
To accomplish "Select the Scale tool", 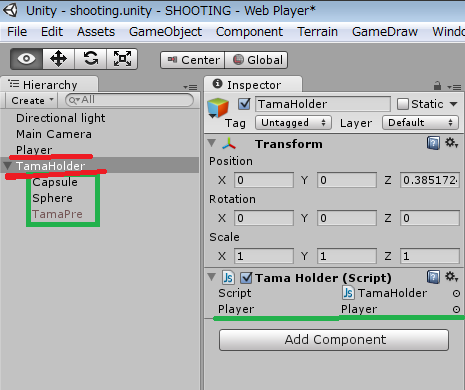I will [x=122, y=59].
